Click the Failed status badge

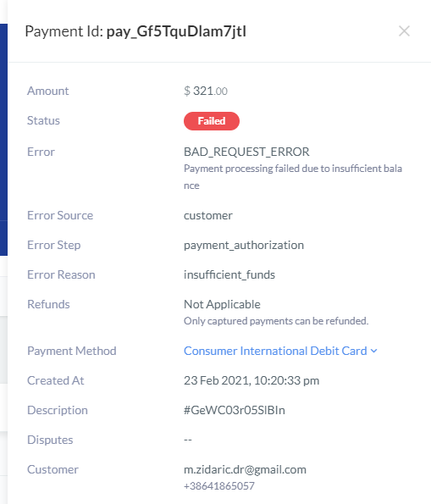point(212,121)
